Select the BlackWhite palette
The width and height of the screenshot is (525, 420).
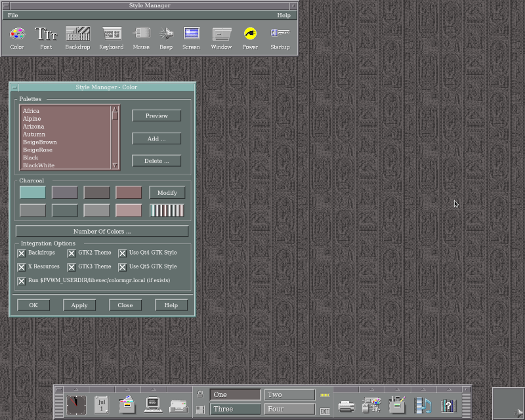tap(65, 165)
